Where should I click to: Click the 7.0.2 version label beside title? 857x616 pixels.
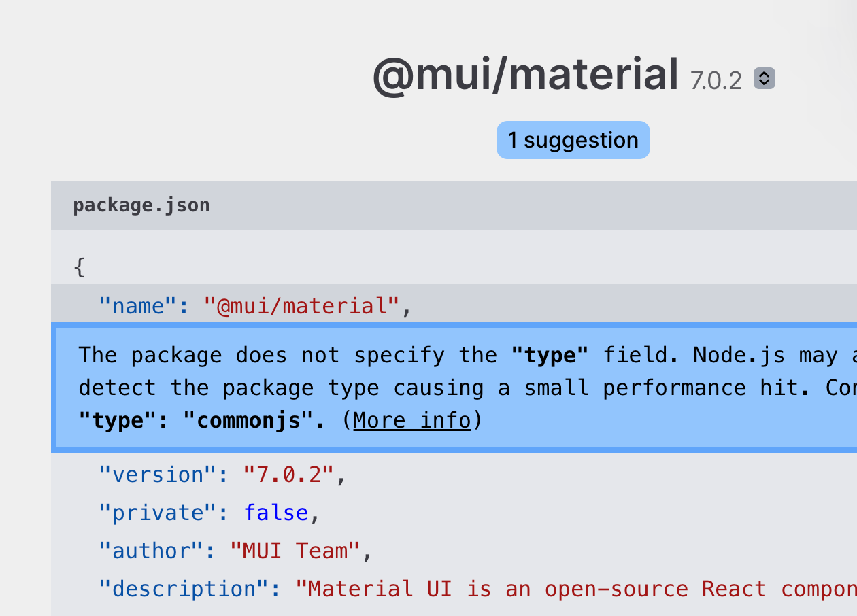[716, 81]
